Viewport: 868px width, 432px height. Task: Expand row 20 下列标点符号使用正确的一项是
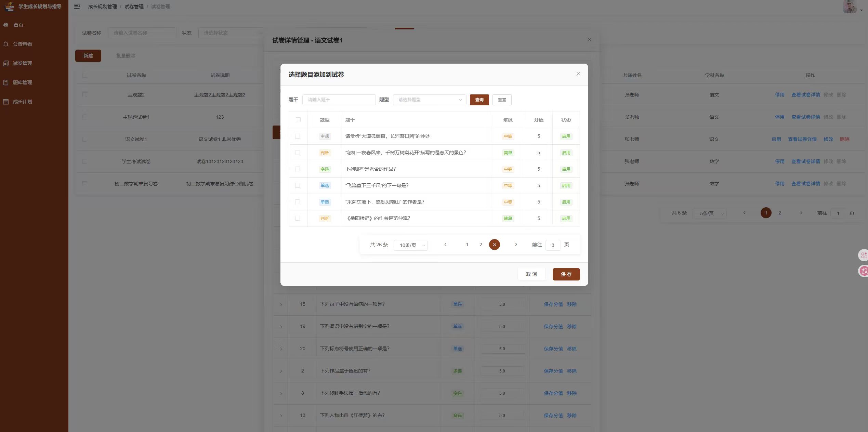[281, 349]
